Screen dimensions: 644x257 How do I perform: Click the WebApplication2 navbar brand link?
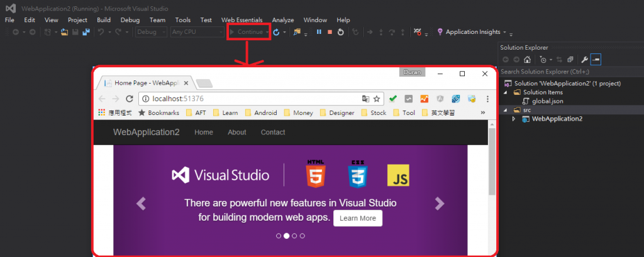pos(146,132)
